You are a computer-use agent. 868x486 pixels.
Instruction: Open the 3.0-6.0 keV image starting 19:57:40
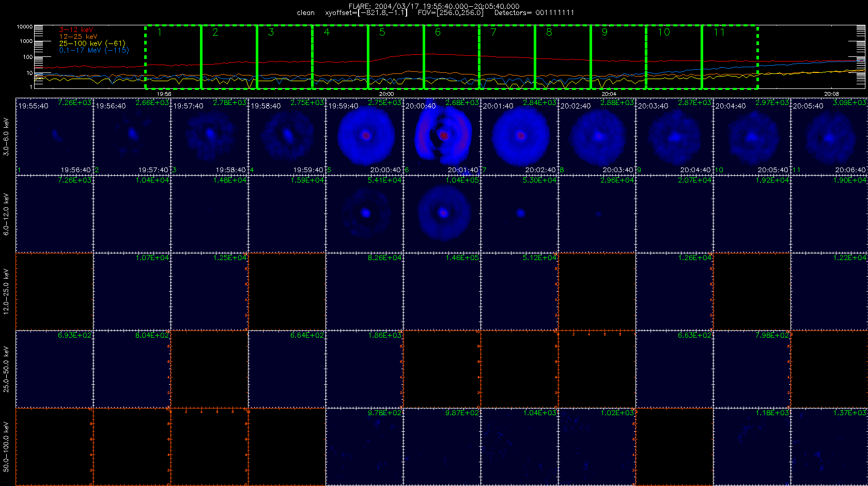[209, 136]
